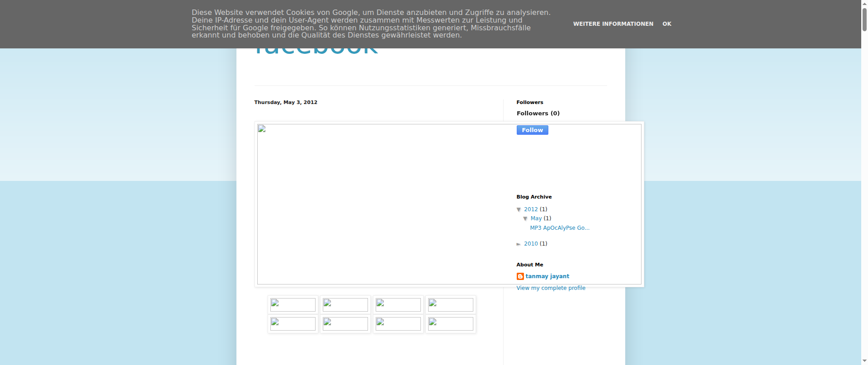Click the page scrollbar up arrow

coord(864,4)
